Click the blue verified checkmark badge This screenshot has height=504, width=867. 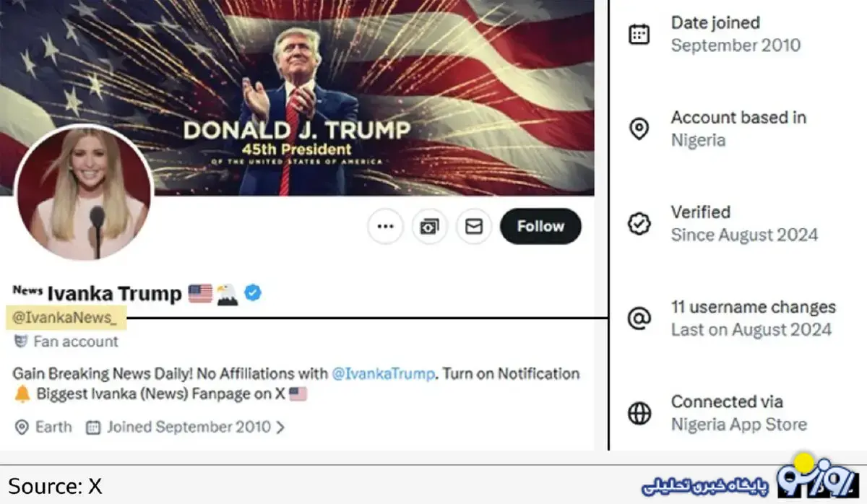pos(253,292)
